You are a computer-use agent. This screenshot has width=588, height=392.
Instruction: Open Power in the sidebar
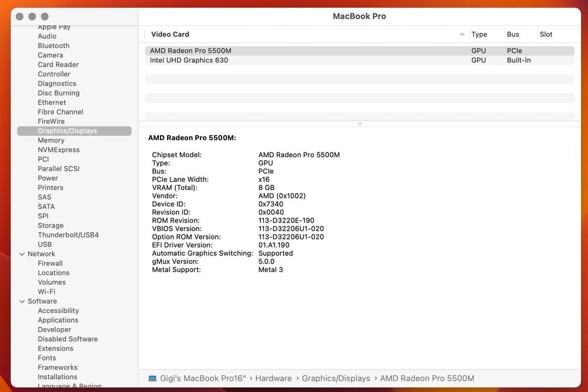[x=48, y=178]
